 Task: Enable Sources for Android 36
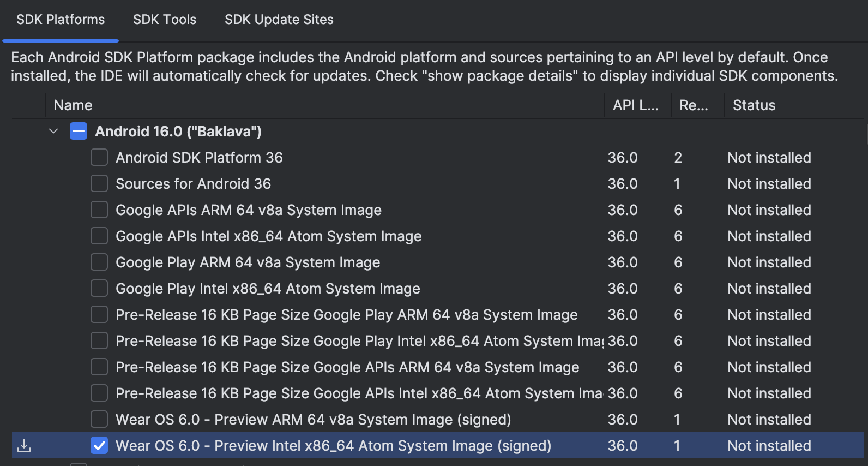pyautogui.click(x=99, y=184)
